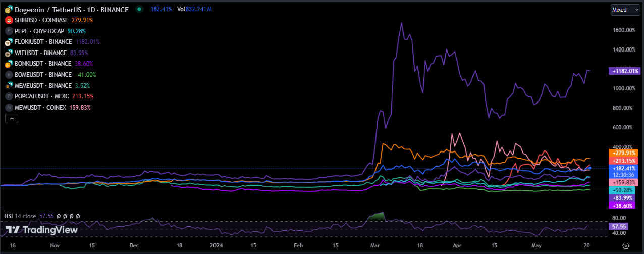Screen dimensions: 644x254
Task: Select the POPCATUSDT · MEXC legend entry
Action: click(41, 96)
